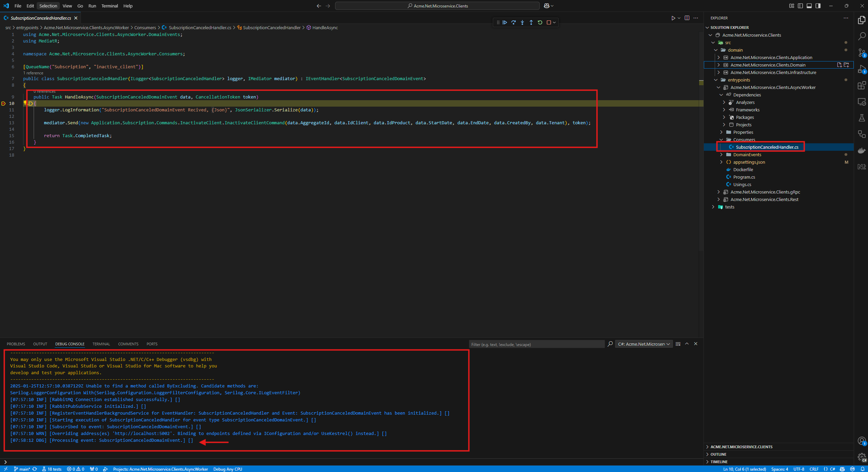Open Accounts icon in activity bar

862,441
